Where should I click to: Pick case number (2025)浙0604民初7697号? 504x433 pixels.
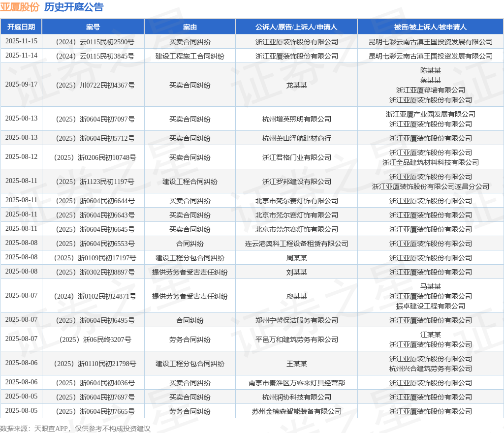pos(93,397)
